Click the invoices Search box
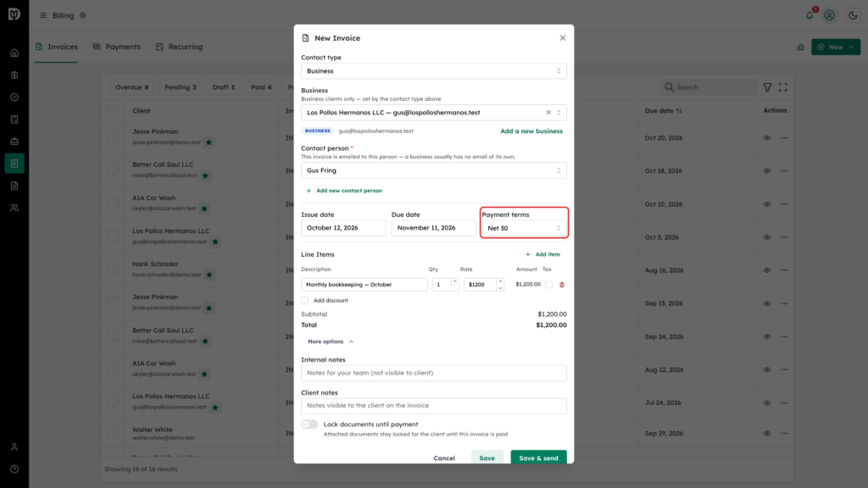The width and height of the screenshot is (868, 488). pos(711,87)
